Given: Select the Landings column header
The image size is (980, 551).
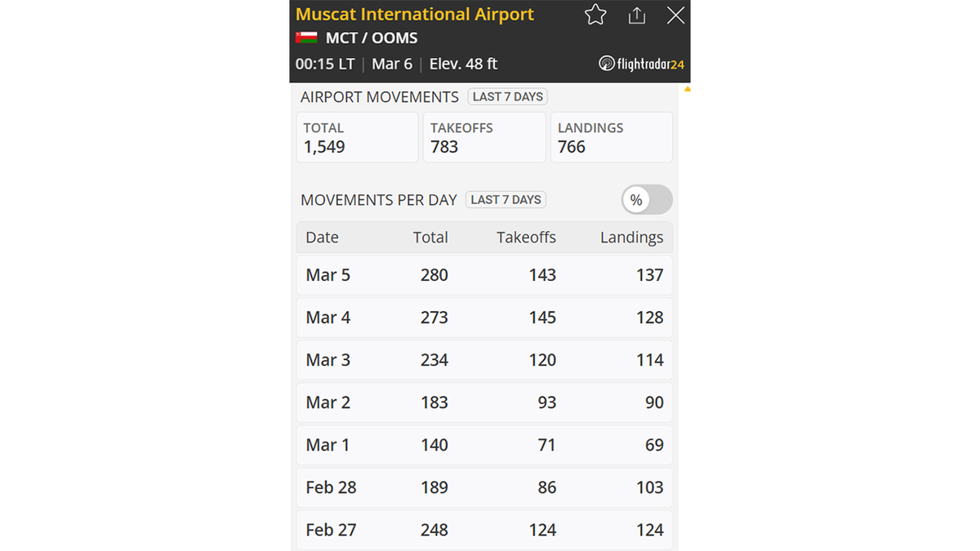Looking at the screenshot, I should [631, 237].
